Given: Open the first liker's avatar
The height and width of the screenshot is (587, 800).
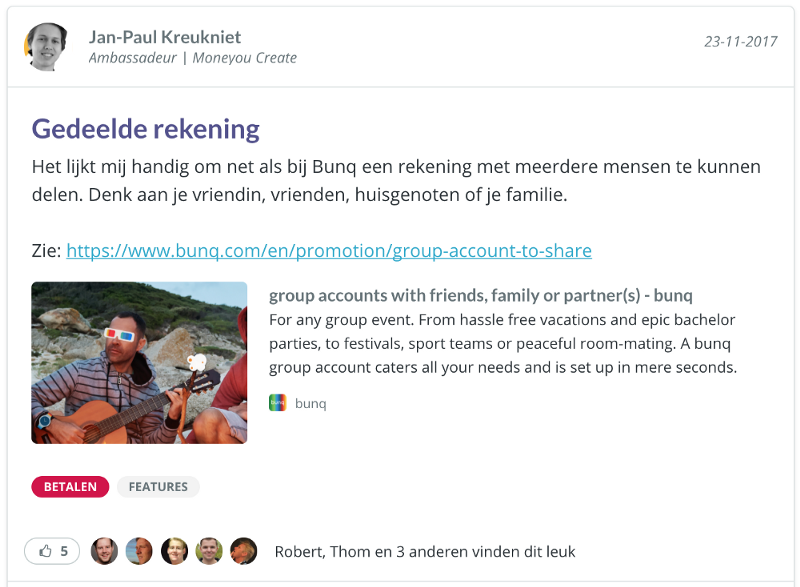Looking at the screenshot, I should (104, 551).
